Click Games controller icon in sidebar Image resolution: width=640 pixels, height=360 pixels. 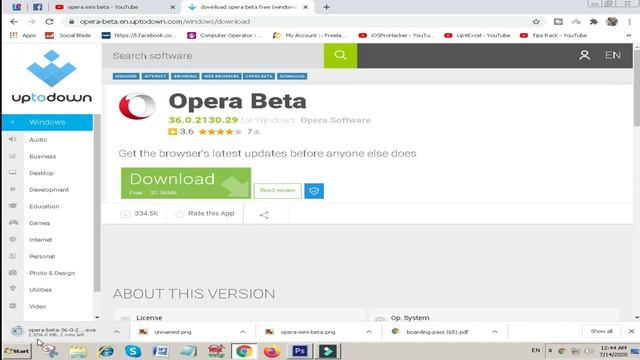point(13,223)
